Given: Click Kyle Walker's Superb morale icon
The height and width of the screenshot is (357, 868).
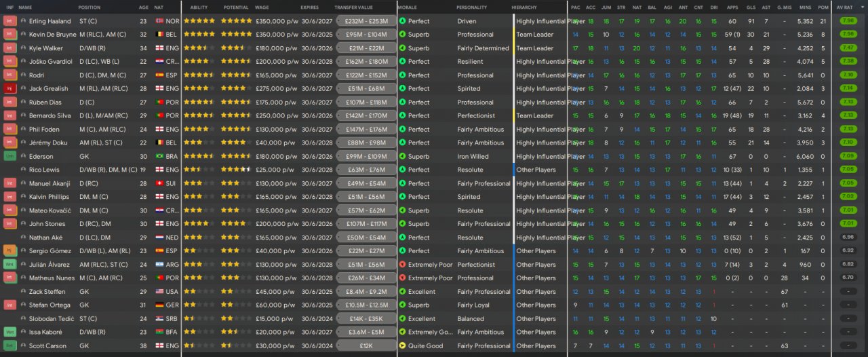Looking at the screenshot, I should (402, 48).
